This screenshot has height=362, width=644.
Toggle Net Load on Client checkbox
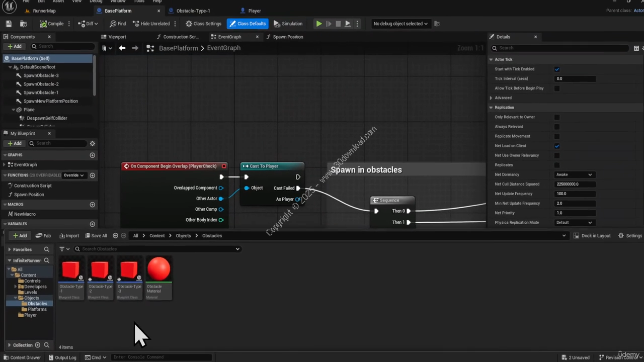556,146
